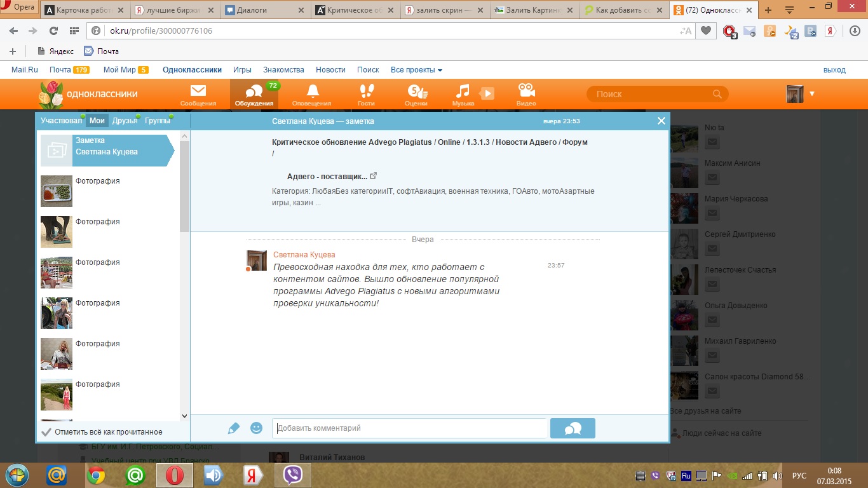
Task: Open Игры in Mail.Ru bar
Action: (242, 70)
